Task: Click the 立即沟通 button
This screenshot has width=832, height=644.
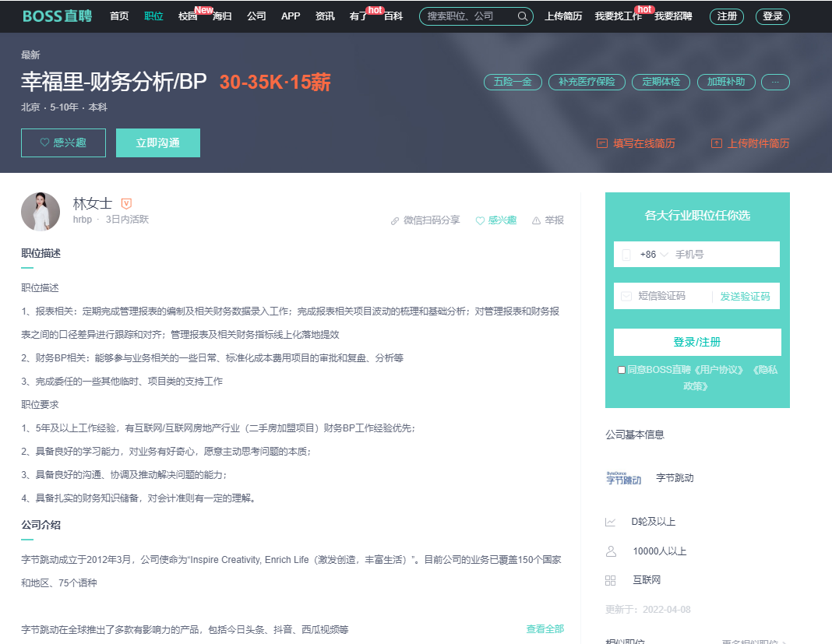Action: pyautogui.click(x=158, y=143)
